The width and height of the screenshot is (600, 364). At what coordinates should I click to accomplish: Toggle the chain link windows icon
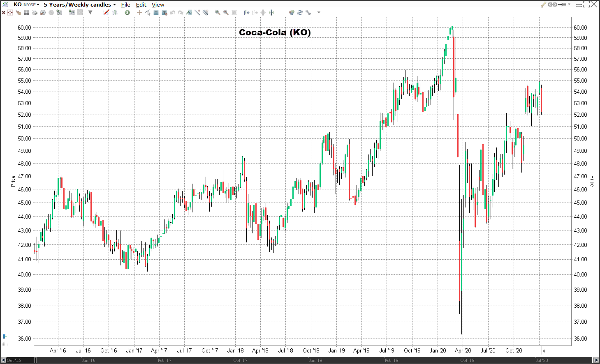[x=552, y=5]
